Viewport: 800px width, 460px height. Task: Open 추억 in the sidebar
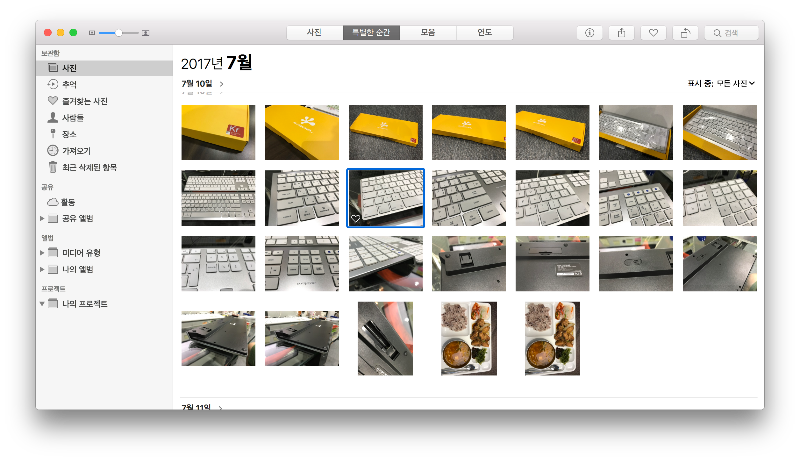(105, 84)
